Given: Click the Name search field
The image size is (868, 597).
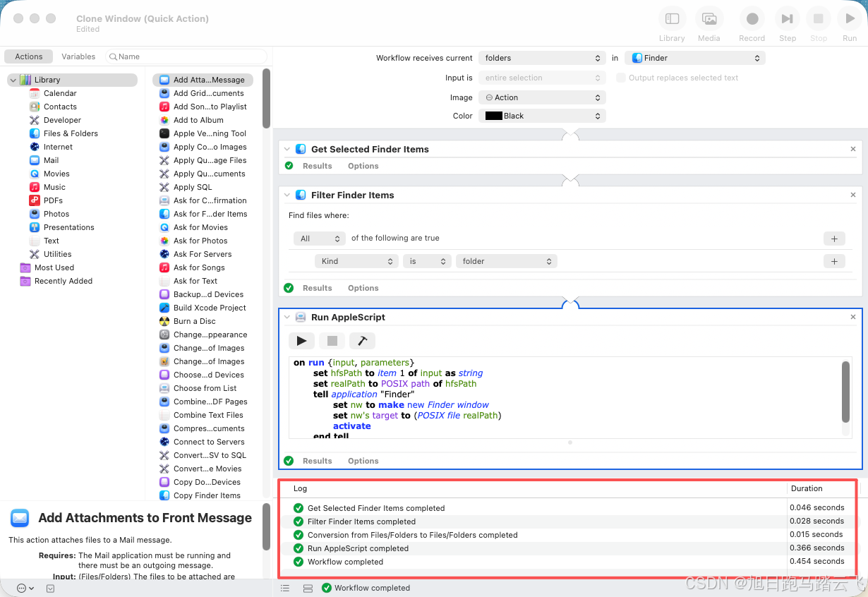Looking at the screenshot, I should (x=186, y=56).
